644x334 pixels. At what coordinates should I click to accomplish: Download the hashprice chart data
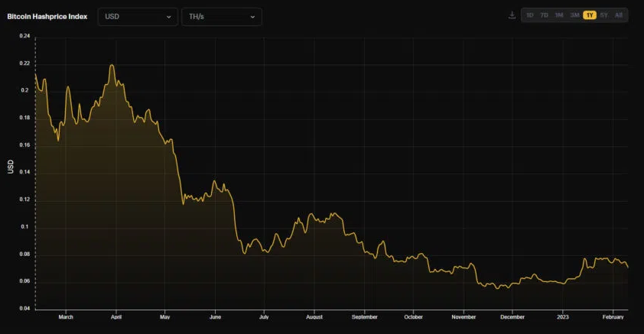[512, 15]
